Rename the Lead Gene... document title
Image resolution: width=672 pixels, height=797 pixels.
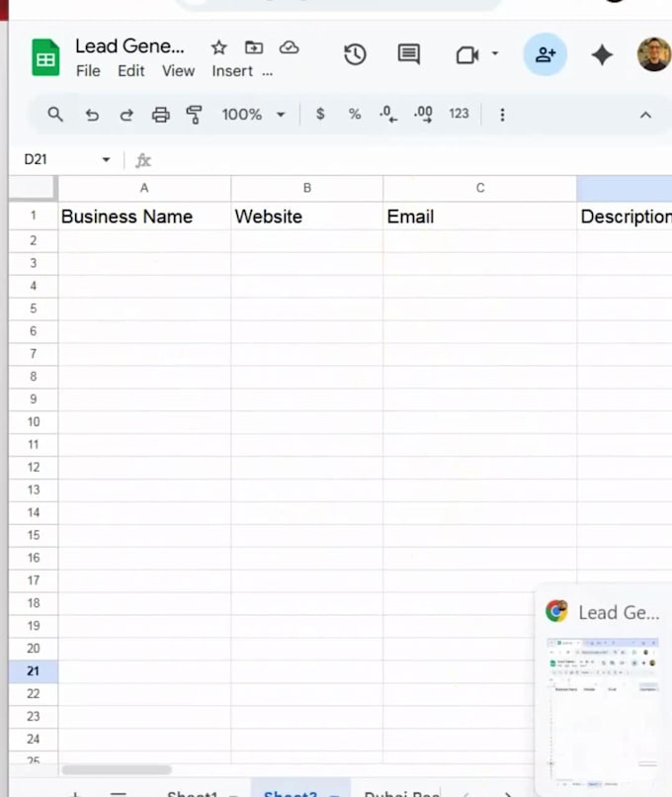tap(130, 46)
